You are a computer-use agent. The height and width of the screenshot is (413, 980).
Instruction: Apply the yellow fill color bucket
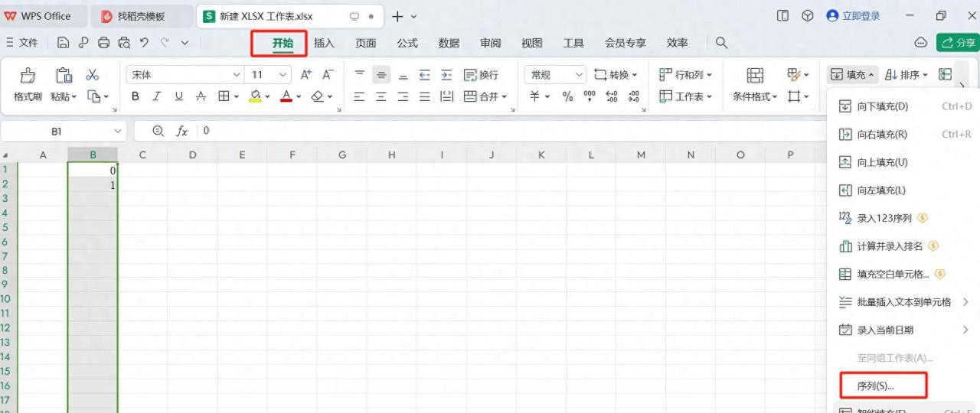pyautogui.click(x=256, y=96)
